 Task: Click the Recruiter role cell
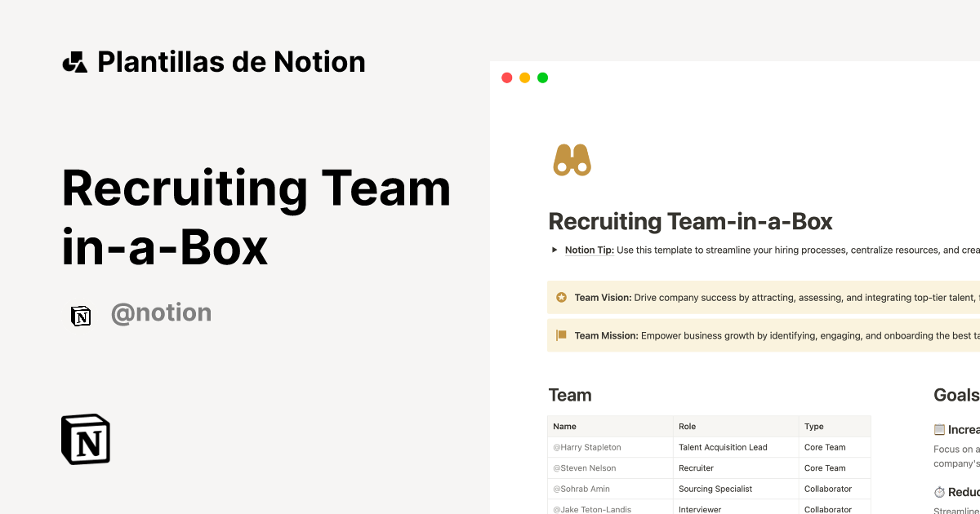696,467
